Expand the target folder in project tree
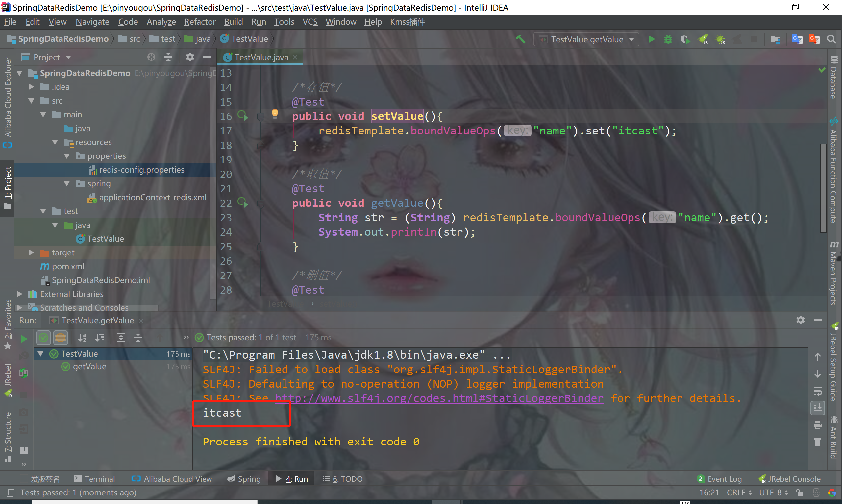Screen dimensions: 842x504 click(x=31, y=253)
